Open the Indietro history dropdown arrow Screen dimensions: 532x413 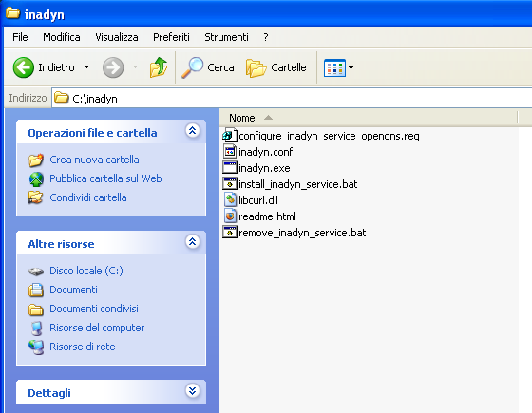pos(86,67)
